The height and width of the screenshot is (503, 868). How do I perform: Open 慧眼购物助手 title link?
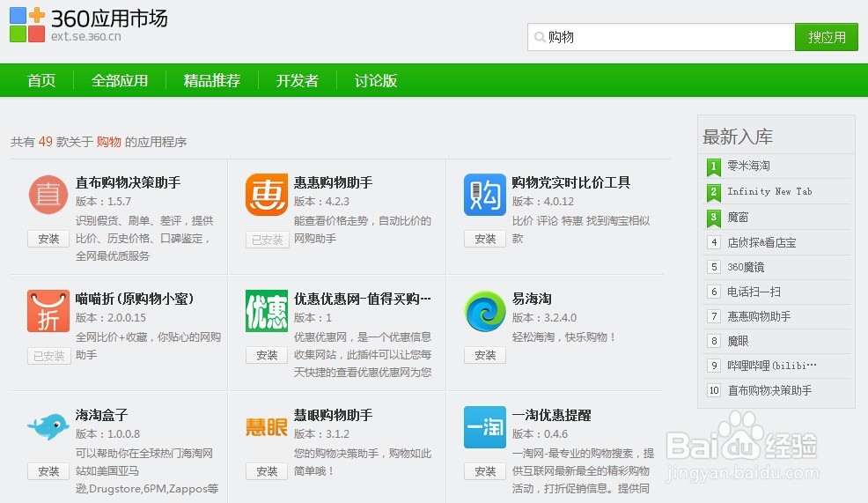(x=333, y=415)
